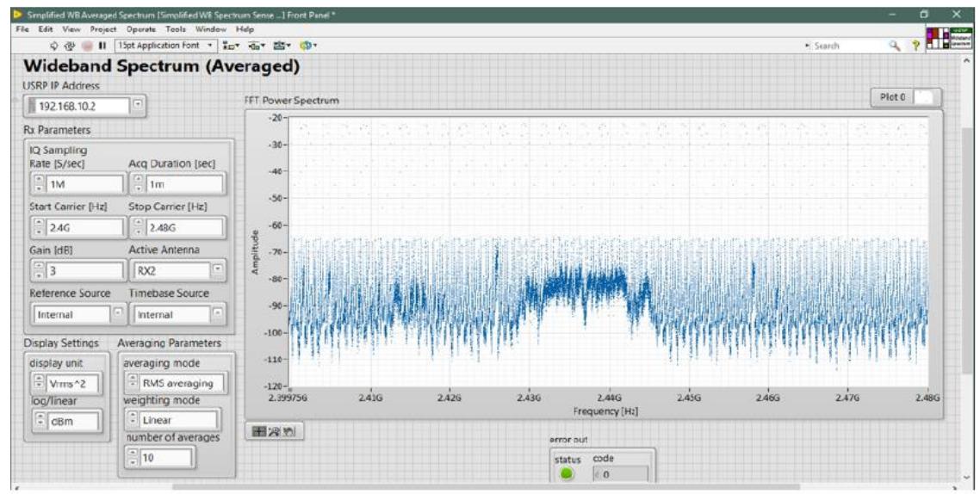Click the USRP IP Address 192.168.10.2 field
The height and width of the screenshot is (494, 980).
click(82, 106)
